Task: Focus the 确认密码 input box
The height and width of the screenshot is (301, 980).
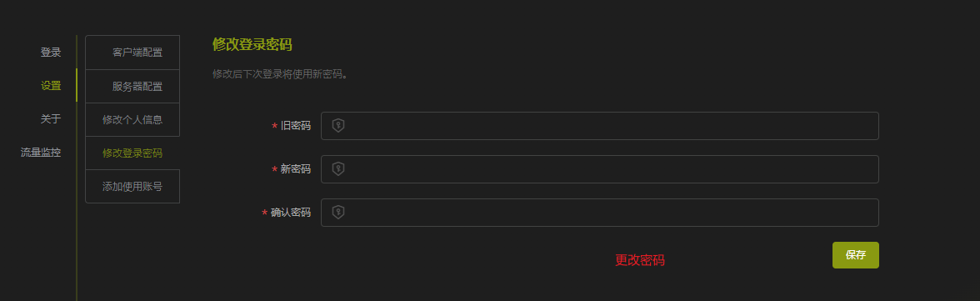Action: (x=599, y=212)
